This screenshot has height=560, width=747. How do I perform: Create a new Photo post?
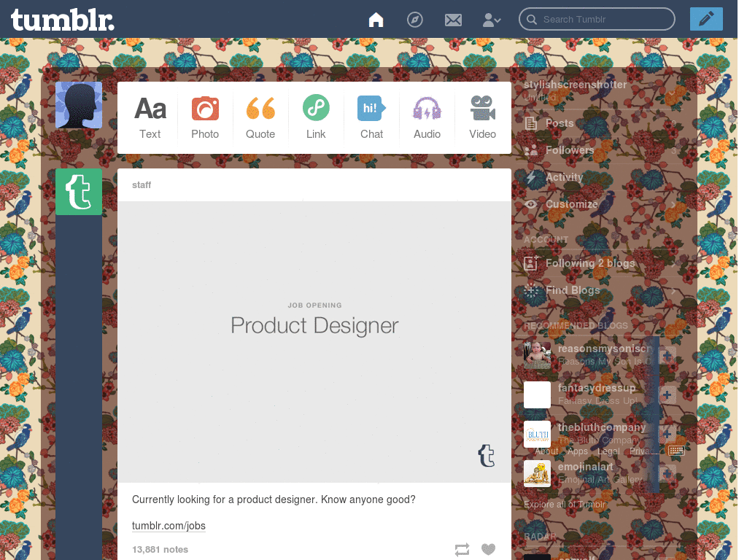pos(205,117)
